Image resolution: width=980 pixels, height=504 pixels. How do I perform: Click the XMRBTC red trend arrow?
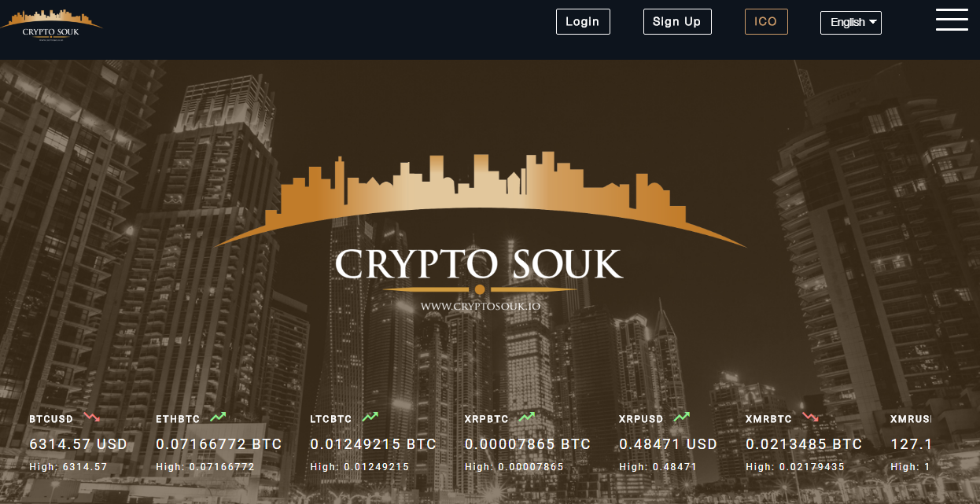810,418
